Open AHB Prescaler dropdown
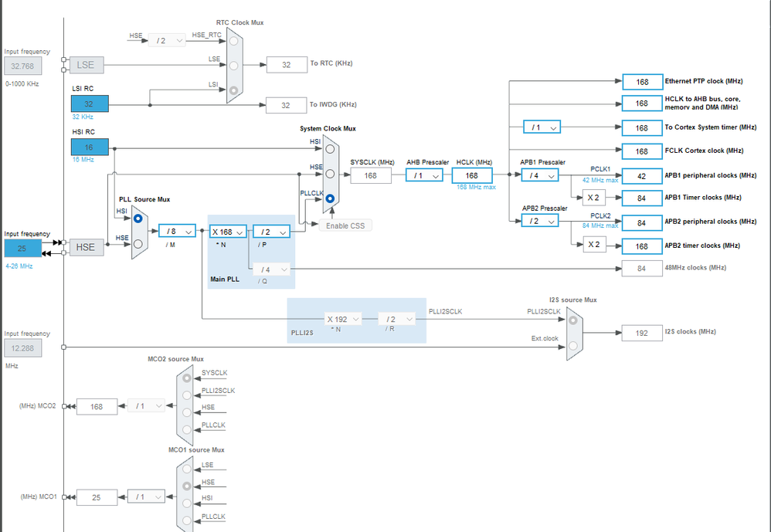The image size is (771, 532). pos(424,175)
